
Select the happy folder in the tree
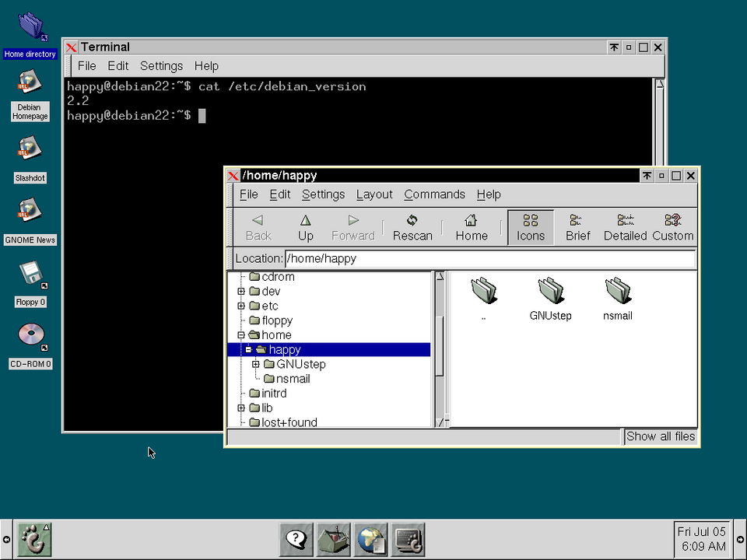point(328,349)
